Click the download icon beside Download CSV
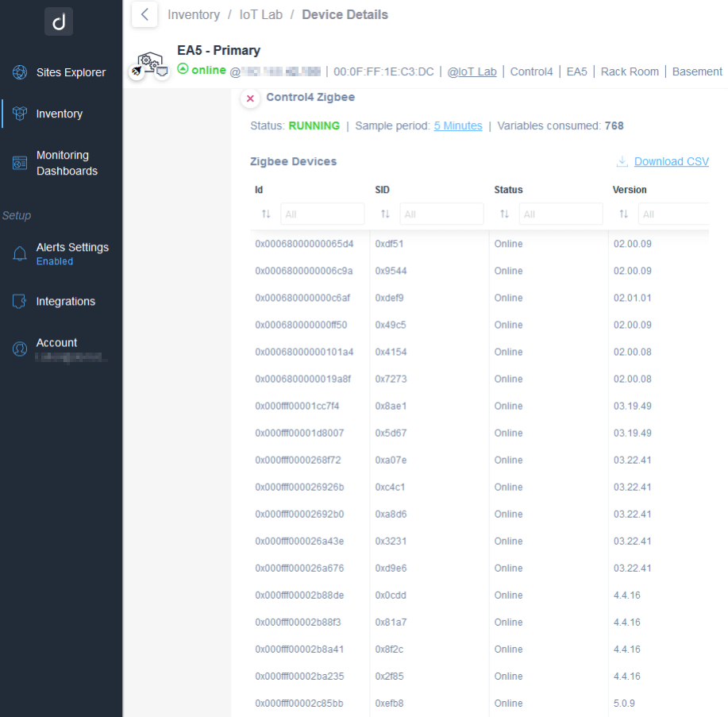Image resolution: width=728 pixels, height=717 pixels. pyautogui.click(x=622, y=161)
